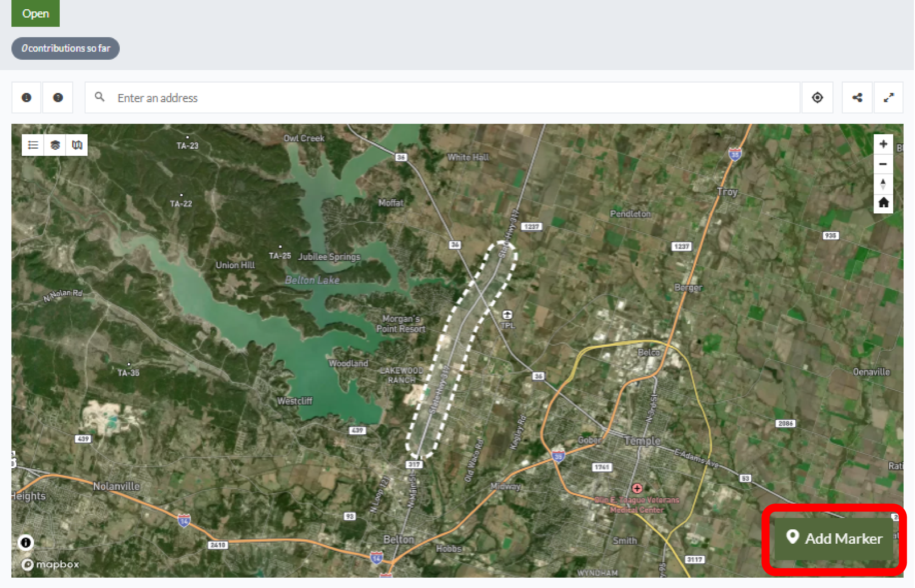Screen dimensions: 915x588
Task: Click the question mark help icon
Action: (x=58, y=98)
